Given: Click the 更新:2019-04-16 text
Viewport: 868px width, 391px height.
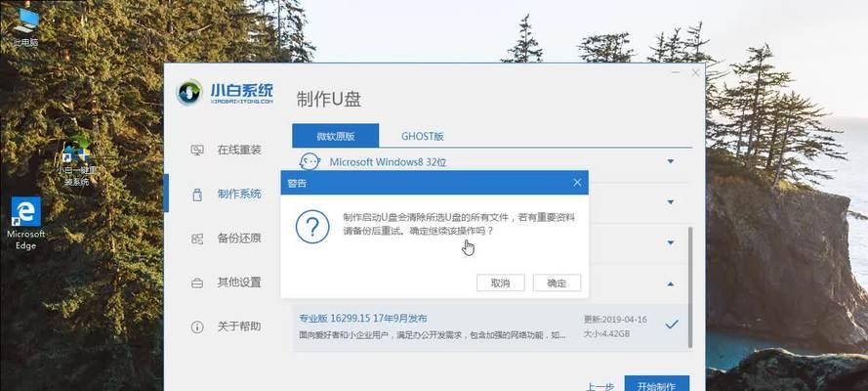Looking at the screenshot, I should coord(615,320).
